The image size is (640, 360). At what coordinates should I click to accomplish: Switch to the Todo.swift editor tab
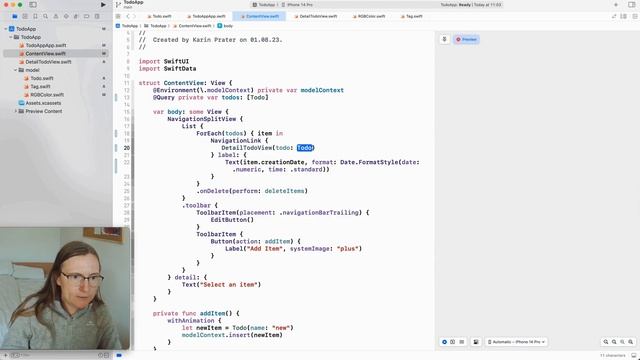point(159,16)
